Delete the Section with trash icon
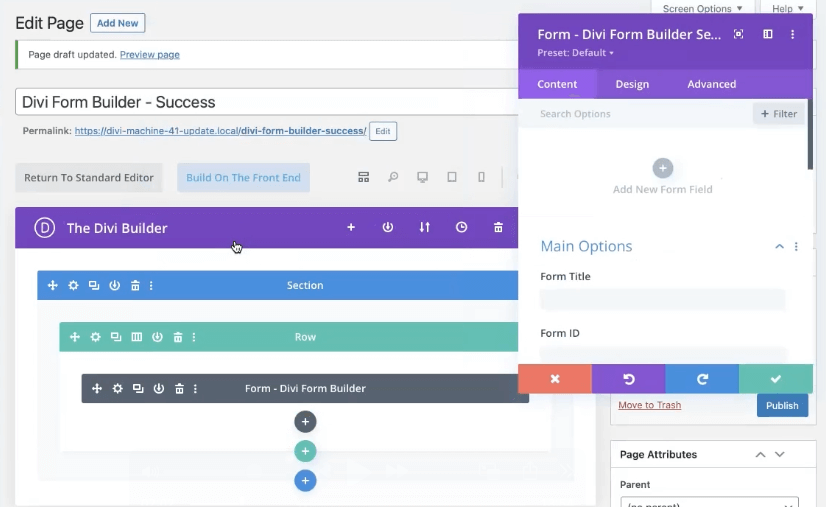The height and width of the screenshot is (507, 826). coord(135,285)
